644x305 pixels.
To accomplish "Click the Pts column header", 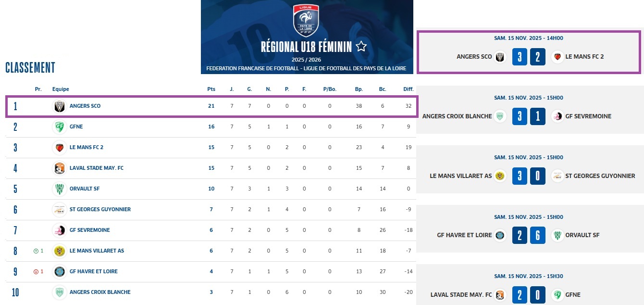I will pyautogui.click(x=211, y=89).
